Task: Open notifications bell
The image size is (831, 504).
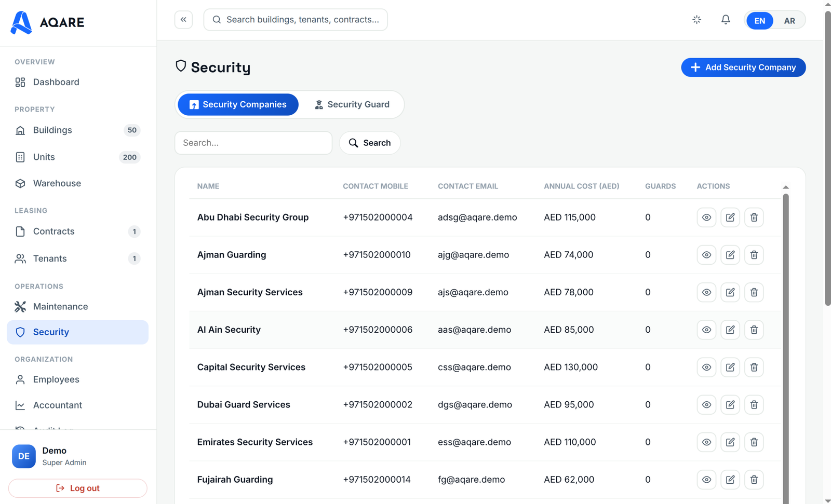Action: (726, 20)
